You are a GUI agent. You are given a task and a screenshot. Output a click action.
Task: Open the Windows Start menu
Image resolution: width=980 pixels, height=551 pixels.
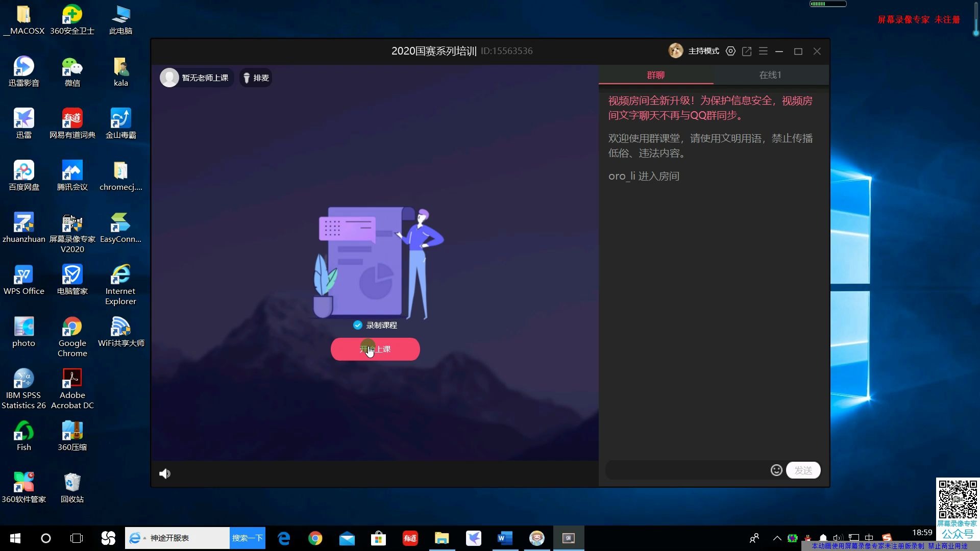pos(15,538)
